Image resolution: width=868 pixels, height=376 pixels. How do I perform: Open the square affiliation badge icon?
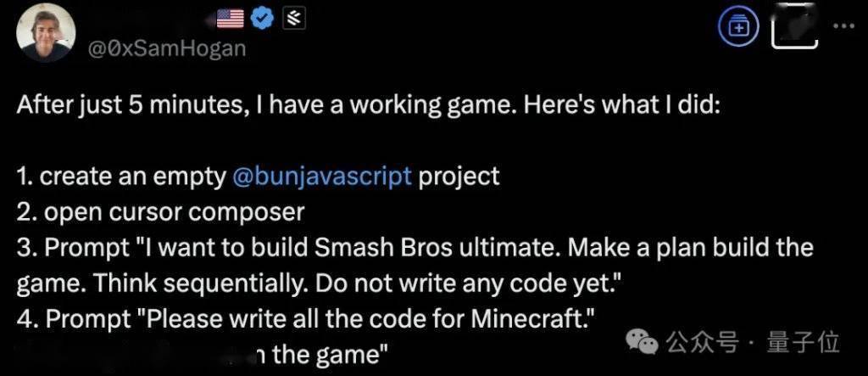tap(294, 19)
